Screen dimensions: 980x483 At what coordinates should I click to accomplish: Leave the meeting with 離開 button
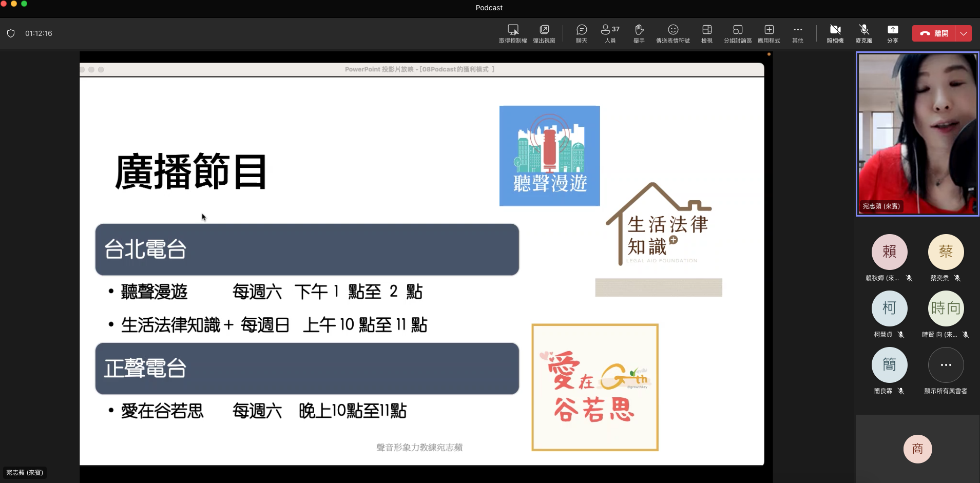pos(934,33)
